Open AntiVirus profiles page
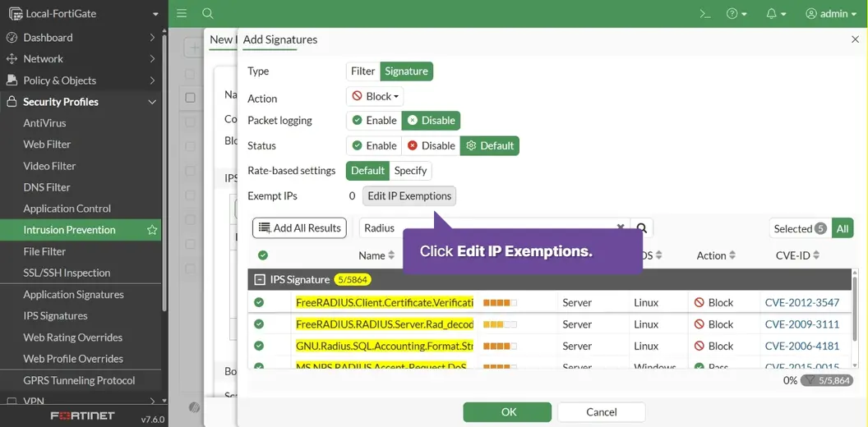 pos(44,123)
